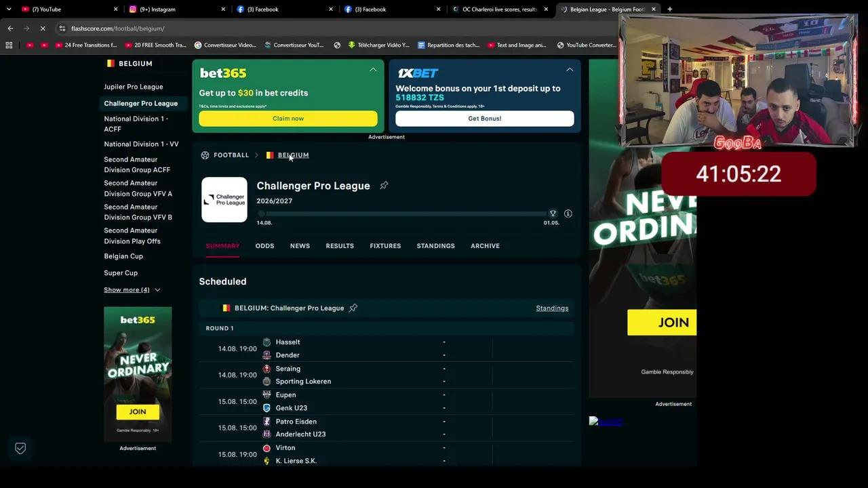The width and height of the screenshot is (868, 488).
Task: Open Belgian Cup in sidebar
Action: (x=123, y=256)
